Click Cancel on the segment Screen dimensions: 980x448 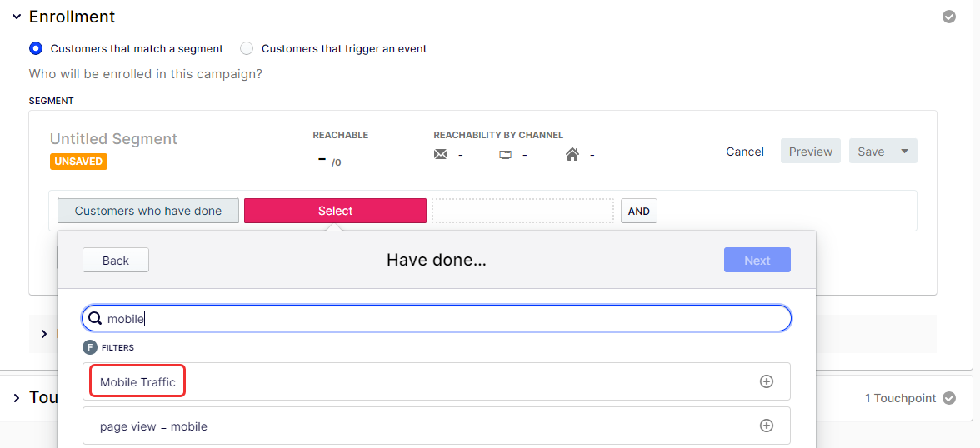click(744, 152)
